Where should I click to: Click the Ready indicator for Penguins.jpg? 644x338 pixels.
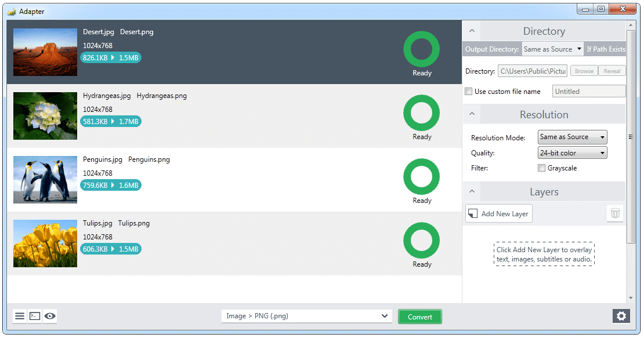point(421,177)
